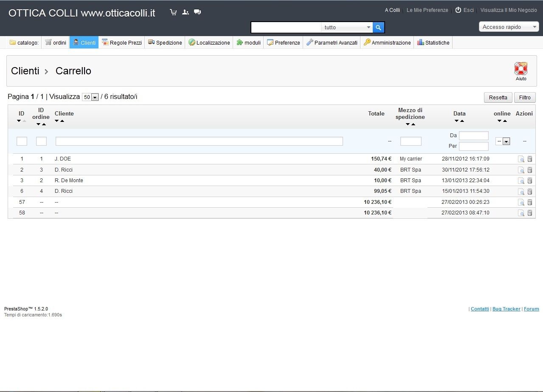Open the Bug Tracker footer link
Screen dimensions: 543x392
506,309
